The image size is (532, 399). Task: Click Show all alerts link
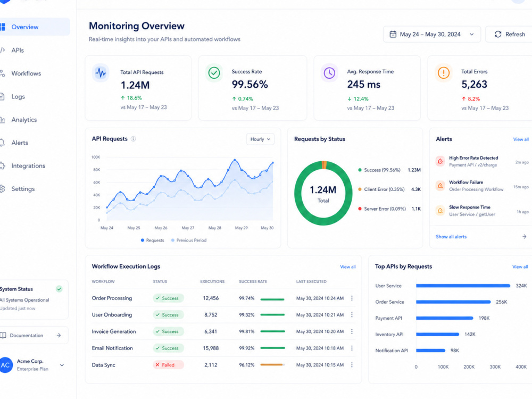[451, 237]
